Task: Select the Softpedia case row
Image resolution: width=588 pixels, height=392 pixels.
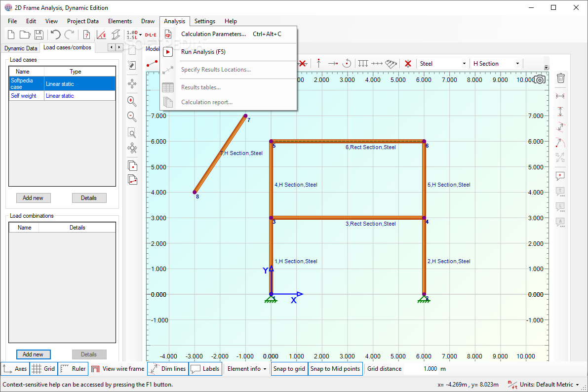Action: [x=62, y=83]
